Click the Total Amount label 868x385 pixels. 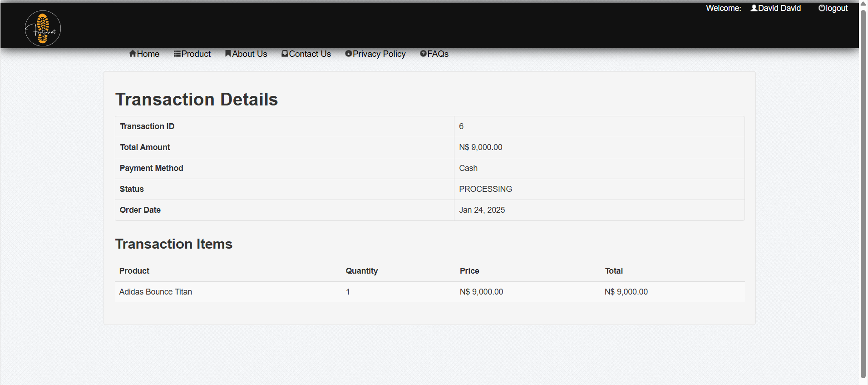[145, 147]
